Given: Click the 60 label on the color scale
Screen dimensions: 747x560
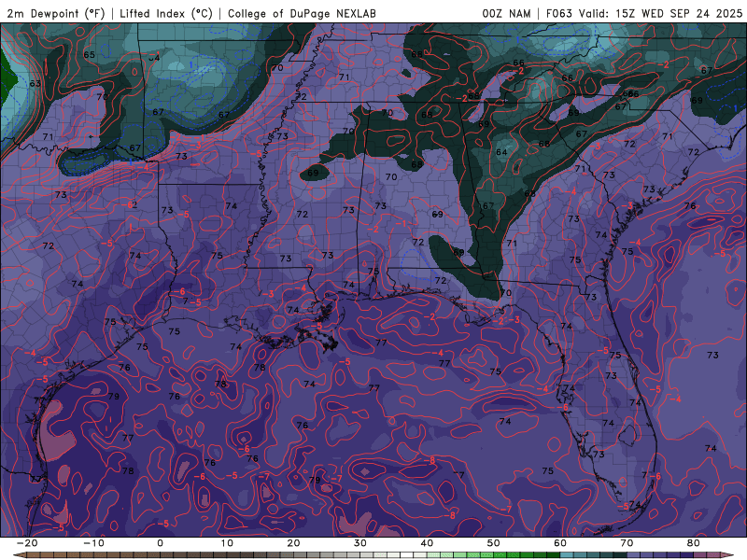Looking at the screenshot, I should click(x=560, y=543).
